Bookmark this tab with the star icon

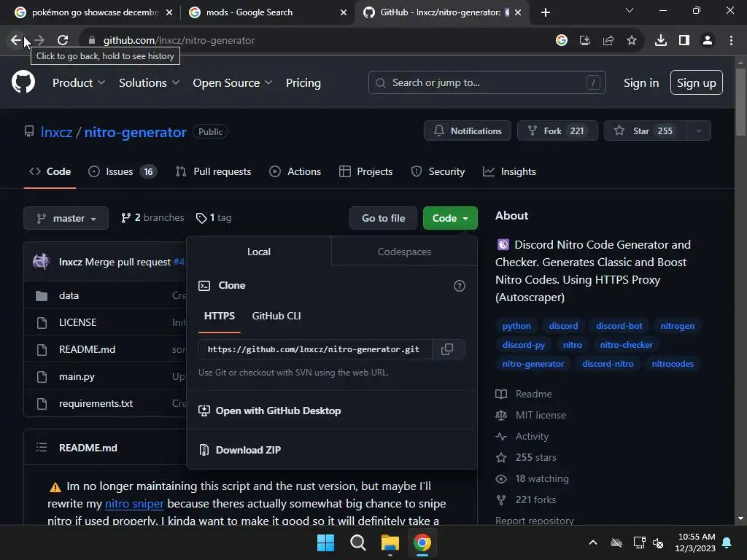coord(631,40)
